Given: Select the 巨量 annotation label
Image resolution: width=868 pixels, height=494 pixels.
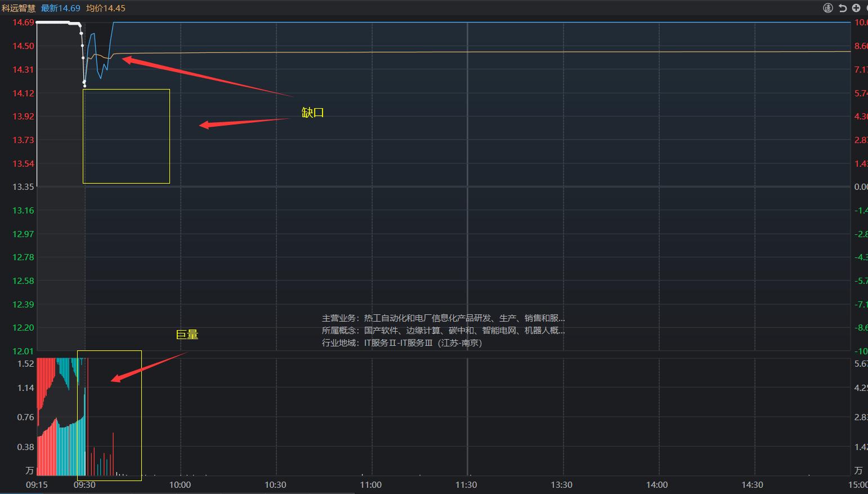Looking at the screenshot, I should pos(187,335).
